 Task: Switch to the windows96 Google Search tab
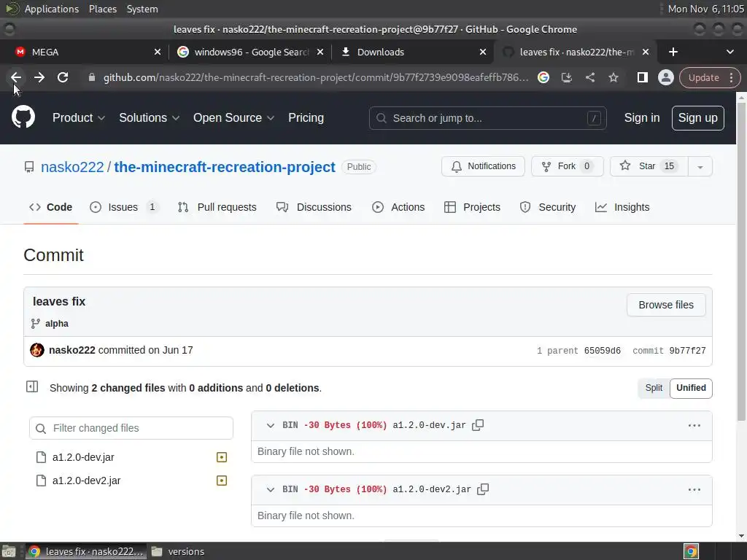pos(249,52)
